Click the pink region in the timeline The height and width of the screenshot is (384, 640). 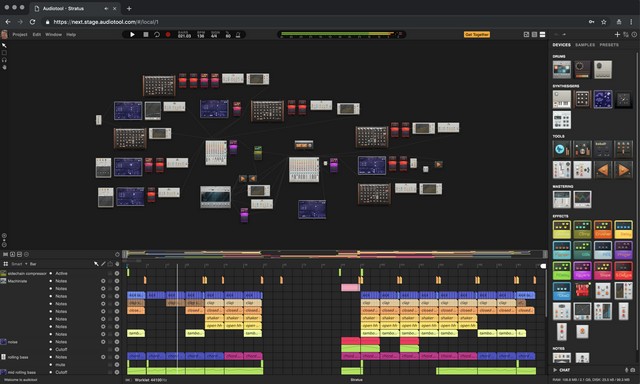[350, 288]
